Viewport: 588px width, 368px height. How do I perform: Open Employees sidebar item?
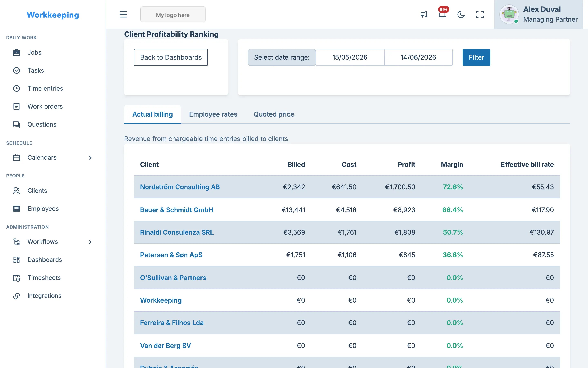[x=43, y=209]
